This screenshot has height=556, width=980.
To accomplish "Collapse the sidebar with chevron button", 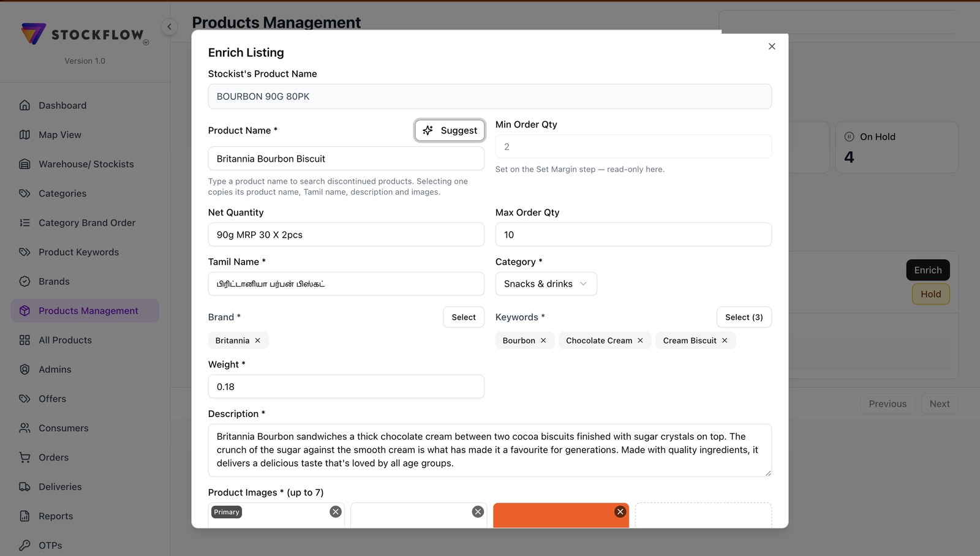I will [x=169, y=27].
